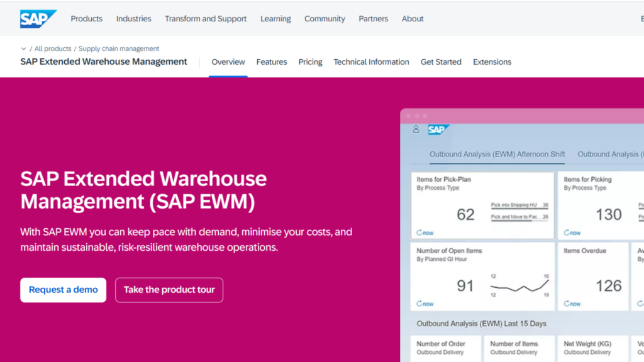Click refresh icon on Items for Pick-Plan tile
This screenshot has width=644, height=362.
point(419,233)
